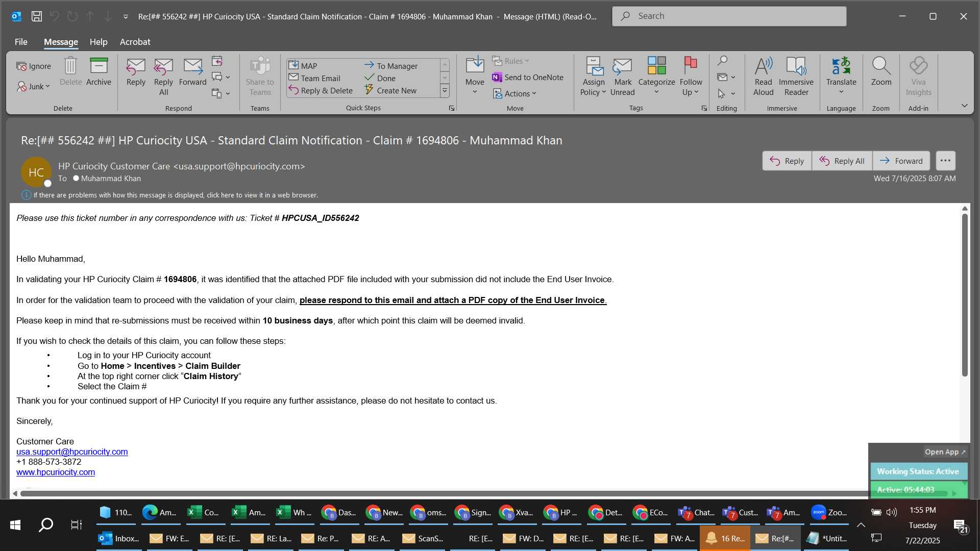This screenshot has width=980, height=551.
Task: Open the File tab
Action: point(21,42)
